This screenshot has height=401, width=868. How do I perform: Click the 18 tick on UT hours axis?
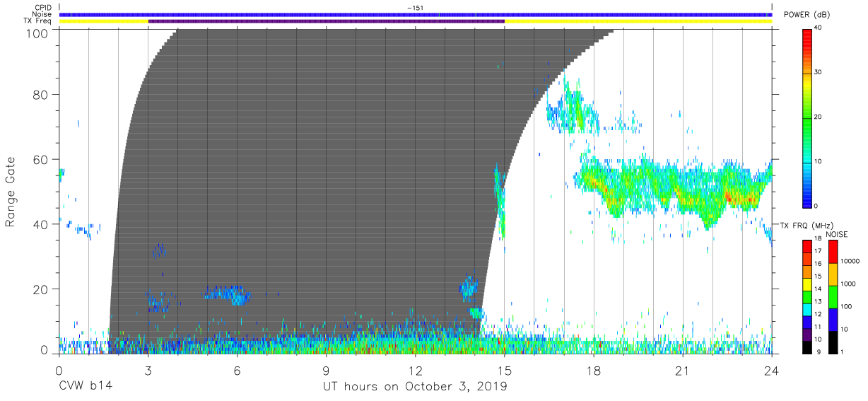(594, 371)
